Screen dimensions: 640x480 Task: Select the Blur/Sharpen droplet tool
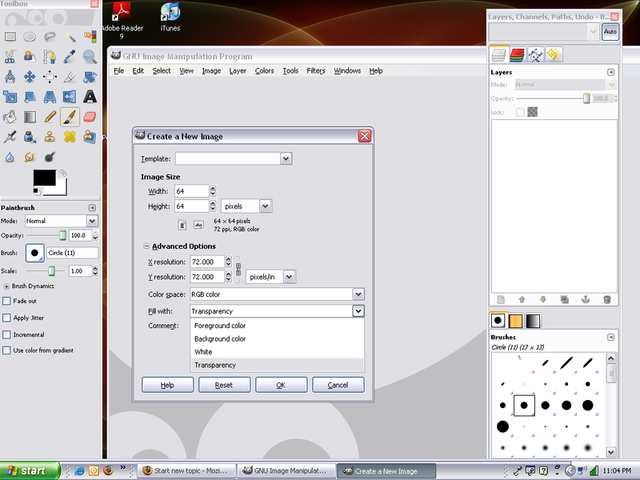[10, 157]
